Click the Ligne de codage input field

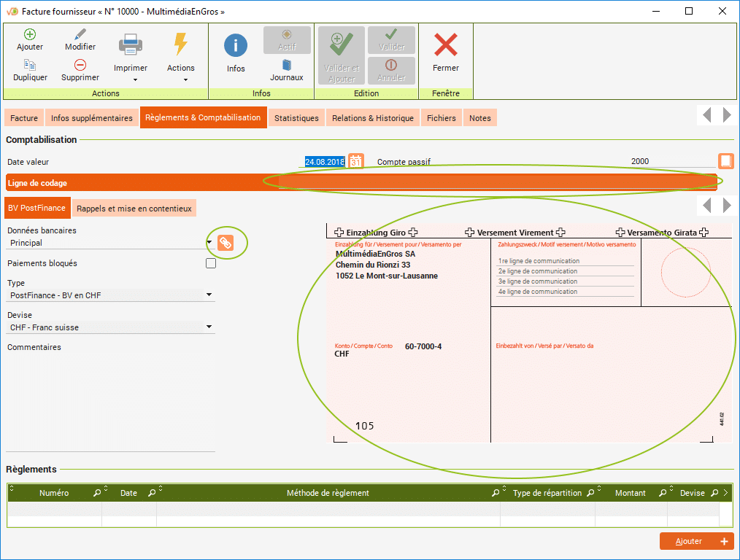pos(496,183)
